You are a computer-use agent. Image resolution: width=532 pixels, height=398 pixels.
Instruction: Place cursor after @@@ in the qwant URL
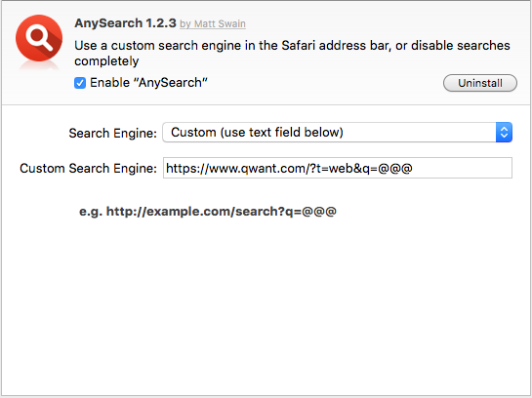coord(413,168)
